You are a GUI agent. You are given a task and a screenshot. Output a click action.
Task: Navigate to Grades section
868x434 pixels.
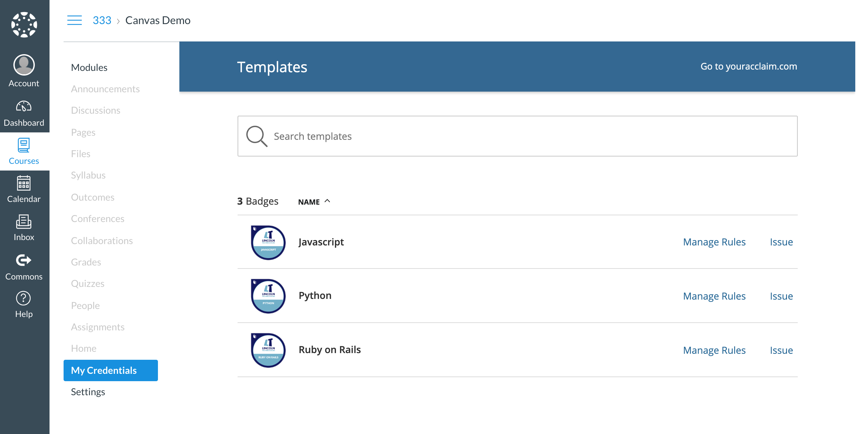point(86,262)
